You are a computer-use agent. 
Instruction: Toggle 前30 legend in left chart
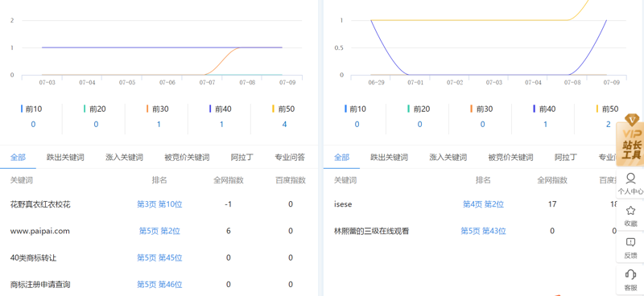coord(158,109)
